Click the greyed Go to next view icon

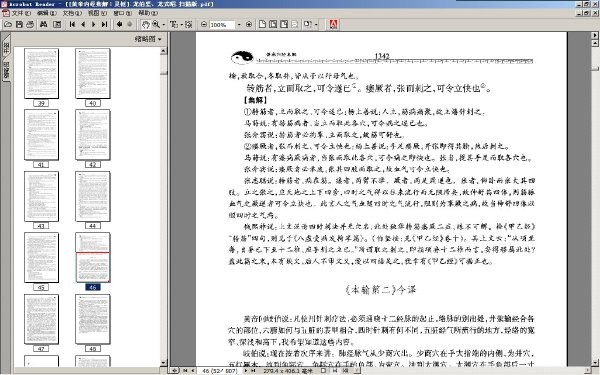click(x=130, y=24)
